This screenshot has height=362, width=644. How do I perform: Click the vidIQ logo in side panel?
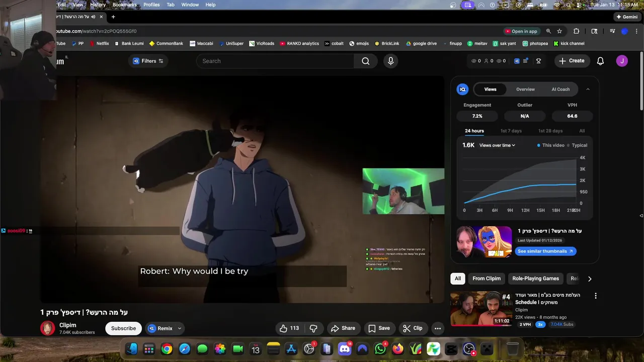(x=462, y=89)
